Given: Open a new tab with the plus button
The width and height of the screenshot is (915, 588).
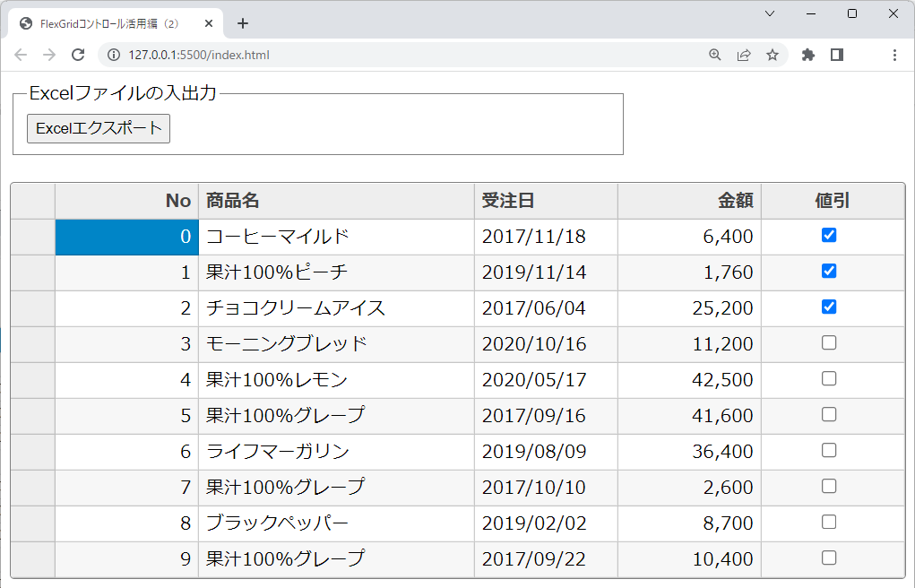Looking at the screenshot, I should point(243,23).
